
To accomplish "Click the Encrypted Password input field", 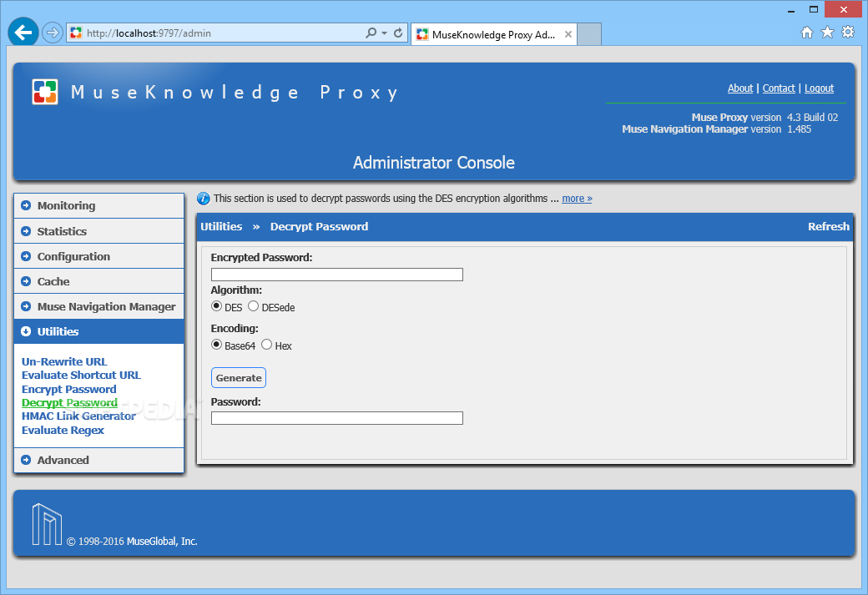I will (x=336, y=275).
